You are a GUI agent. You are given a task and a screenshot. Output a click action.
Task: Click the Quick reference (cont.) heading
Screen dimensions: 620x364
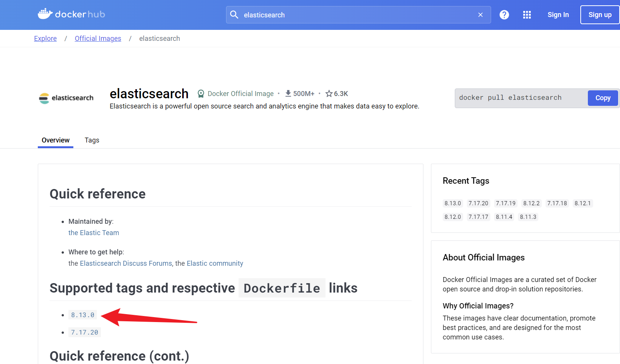[119, 356]
